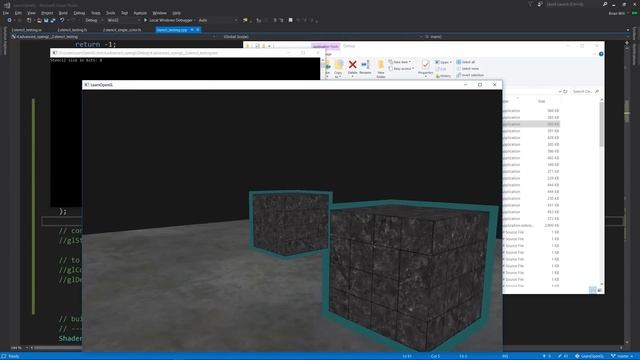640x360 pixels.
Task: Select the highlighted application row in Explorer
Action: coord(531,124)
